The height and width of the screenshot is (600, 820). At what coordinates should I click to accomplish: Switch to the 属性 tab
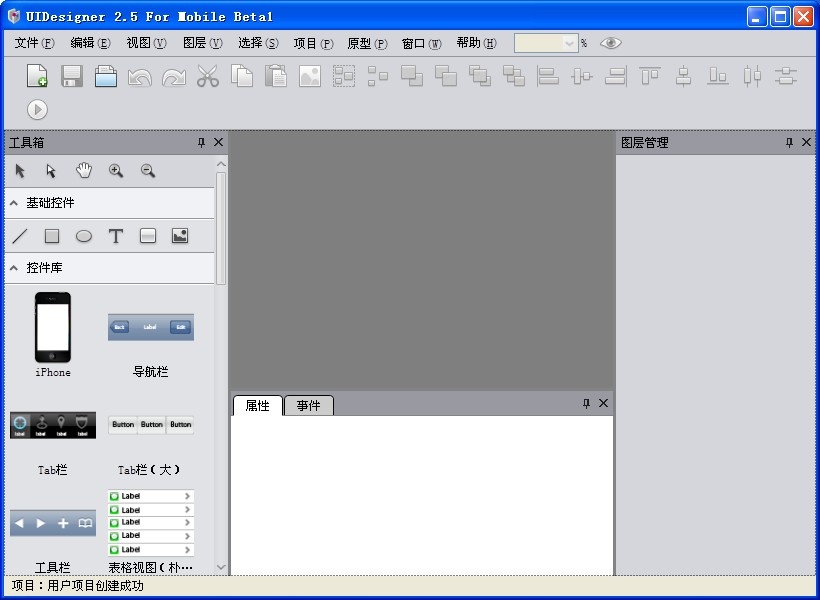point(257,405)
